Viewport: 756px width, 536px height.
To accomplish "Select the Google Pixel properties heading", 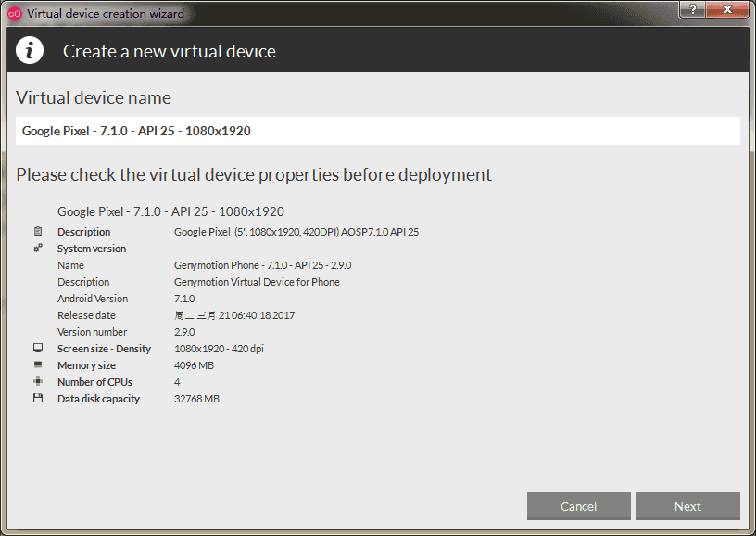I will point(170,211).
